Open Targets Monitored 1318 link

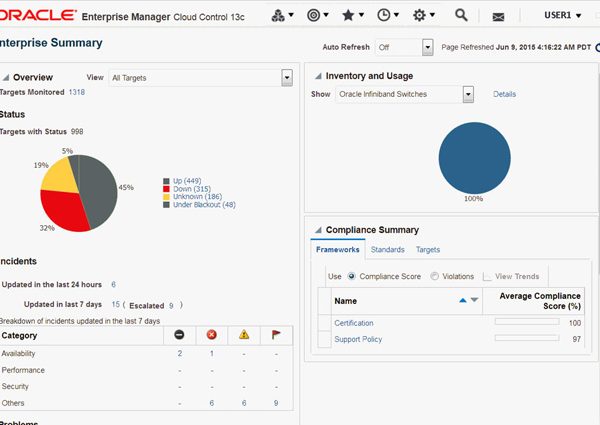(x=77, y=92)
